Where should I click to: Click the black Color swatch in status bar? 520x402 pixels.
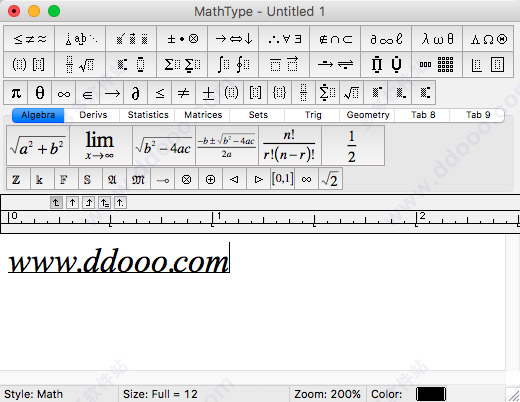pos(431,394)
